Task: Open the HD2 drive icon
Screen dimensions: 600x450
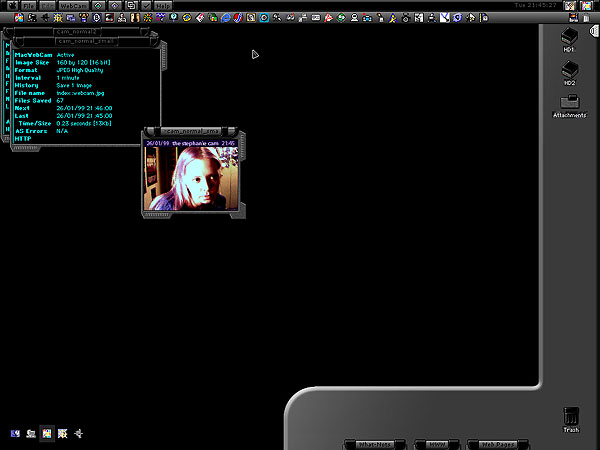Action: point(569,71)
